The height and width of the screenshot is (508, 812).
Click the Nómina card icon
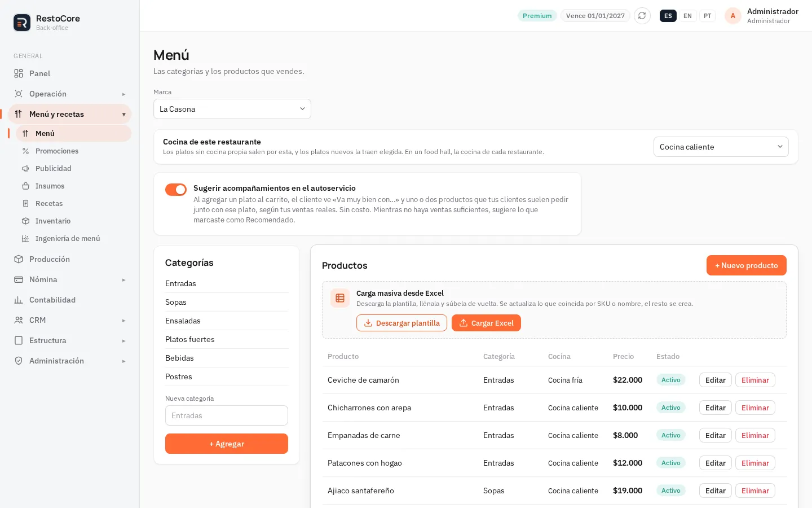pos(19,279)
